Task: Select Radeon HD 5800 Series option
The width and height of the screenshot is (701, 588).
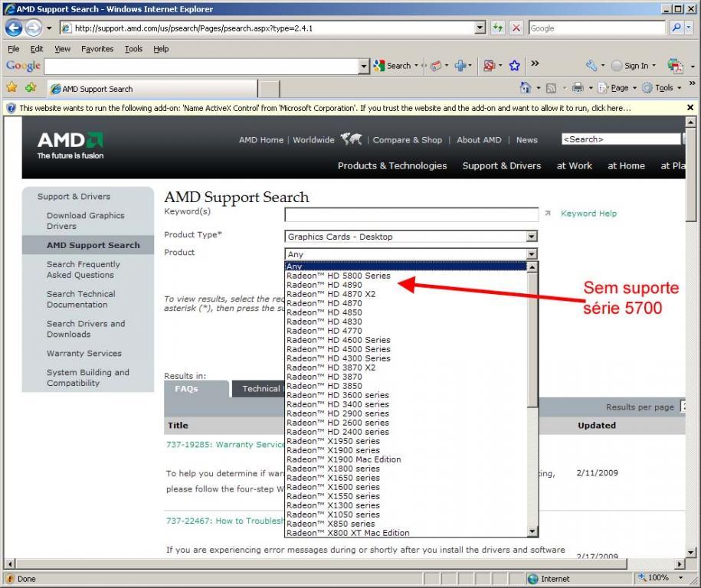Action: tap(406, 276)
